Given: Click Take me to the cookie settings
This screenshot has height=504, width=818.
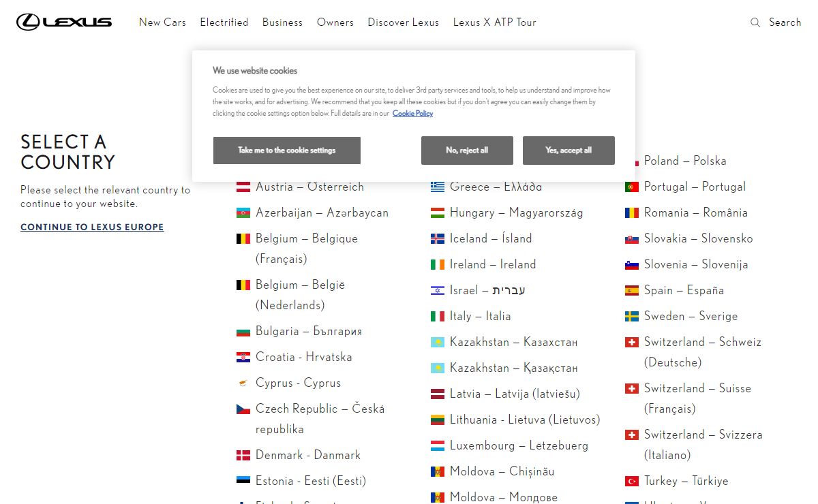Looking at the screenshot, I should 287,151.
